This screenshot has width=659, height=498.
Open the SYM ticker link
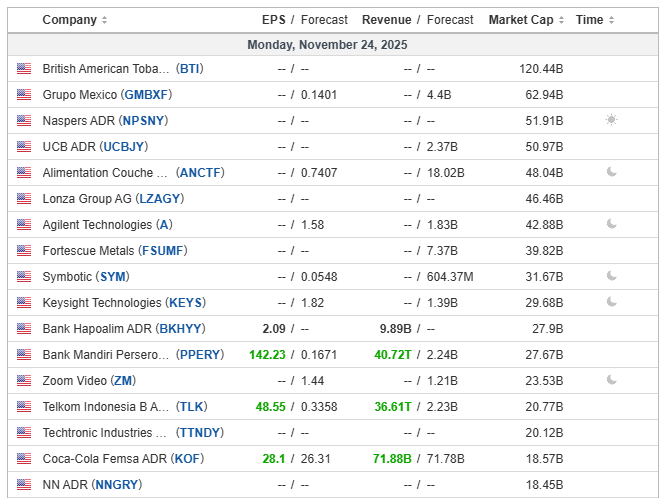click(x=113, y=277)
